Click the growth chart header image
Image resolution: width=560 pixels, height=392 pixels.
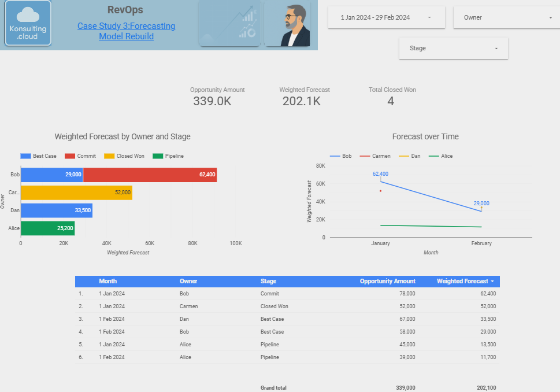click(229, 24)
